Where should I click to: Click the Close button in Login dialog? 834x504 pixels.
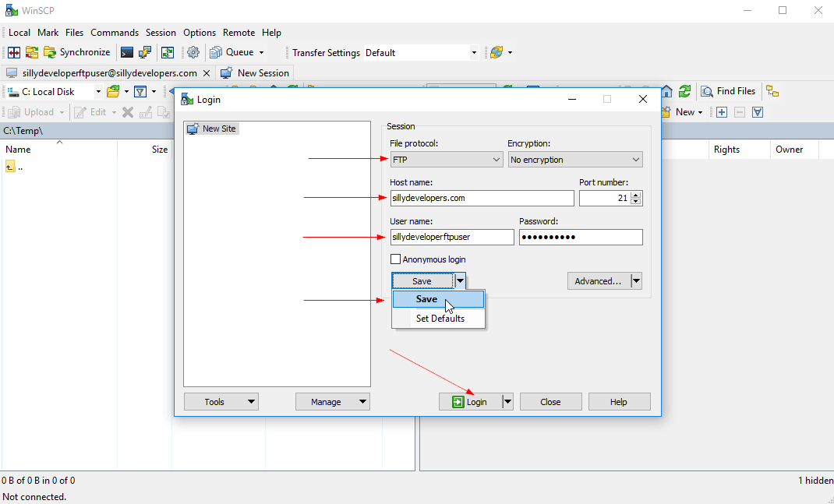tap(550, 402)
